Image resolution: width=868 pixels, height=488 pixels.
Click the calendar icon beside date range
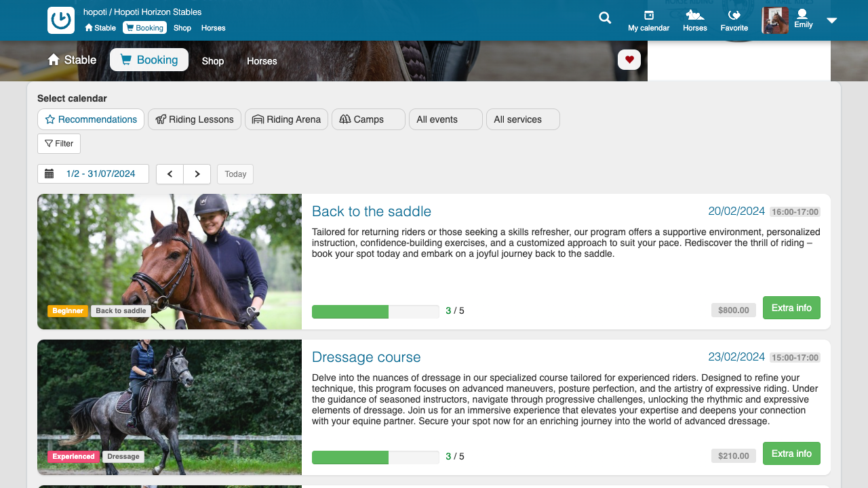(x=50, y=174)
